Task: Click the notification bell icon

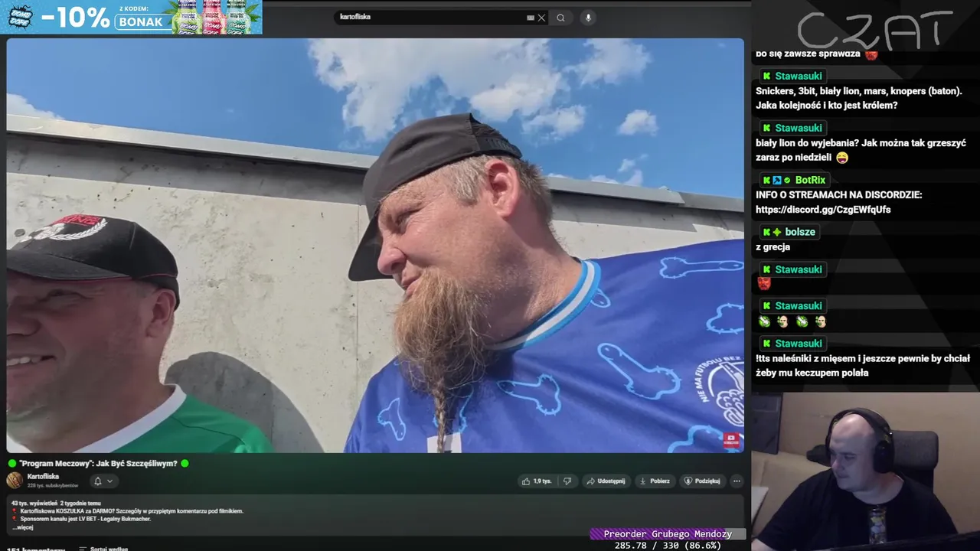Action: (97, 481)
